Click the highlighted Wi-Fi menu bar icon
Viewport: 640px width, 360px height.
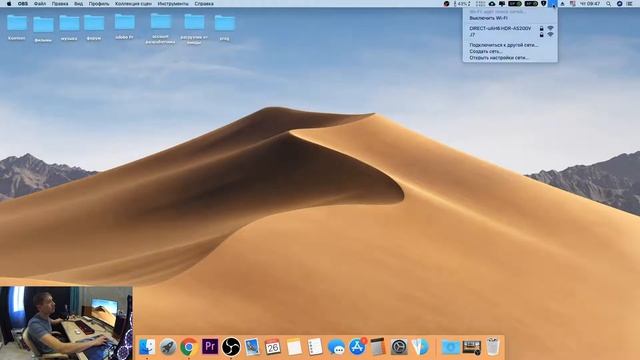pyautogui.click(x=552, y=4)
